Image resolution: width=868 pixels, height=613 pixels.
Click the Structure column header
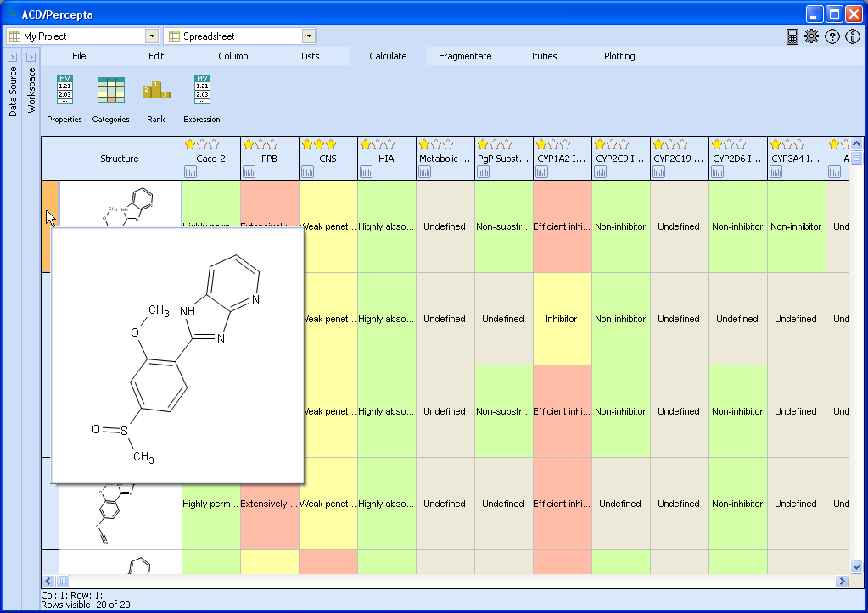(x=120, y=159)
